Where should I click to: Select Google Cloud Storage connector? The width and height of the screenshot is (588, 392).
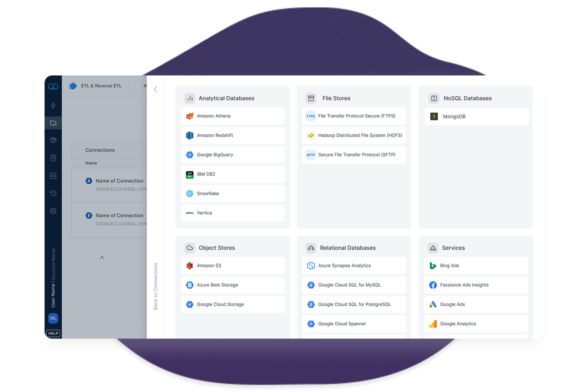[232, 305]
